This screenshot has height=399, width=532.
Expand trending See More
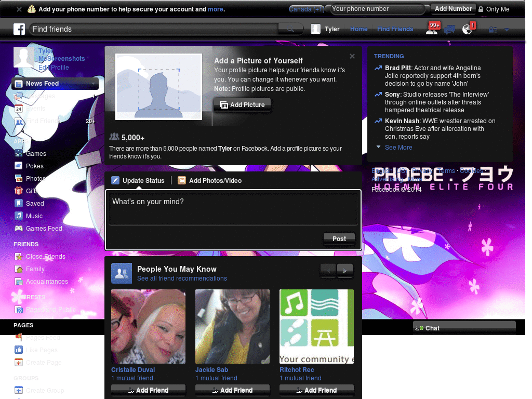click(x=398, y=147)
